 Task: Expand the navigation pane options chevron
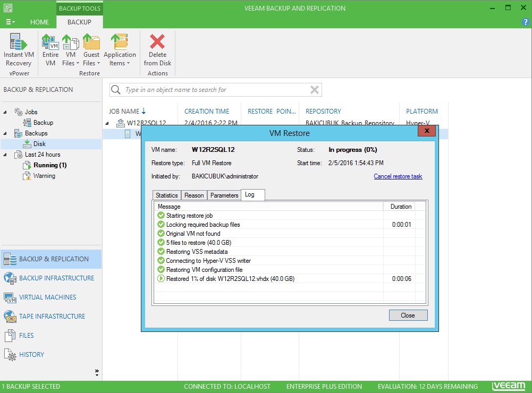[97, 373]
